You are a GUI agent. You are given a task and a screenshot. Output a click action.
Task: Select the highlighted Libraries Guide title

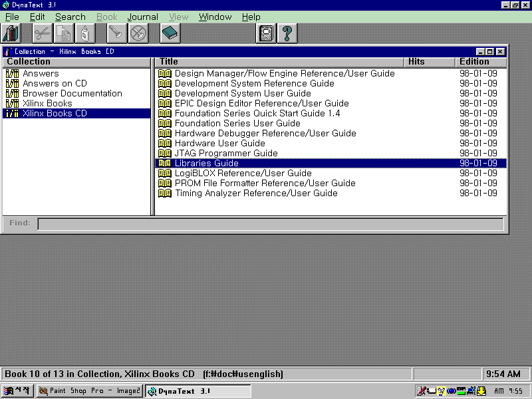point(331,163)
